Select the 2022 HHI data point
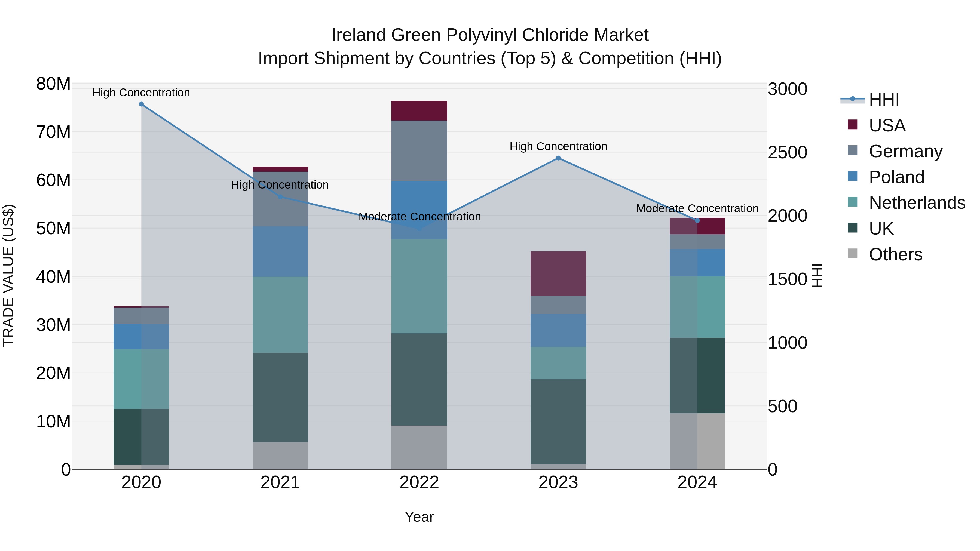 [x=419, y=229]
